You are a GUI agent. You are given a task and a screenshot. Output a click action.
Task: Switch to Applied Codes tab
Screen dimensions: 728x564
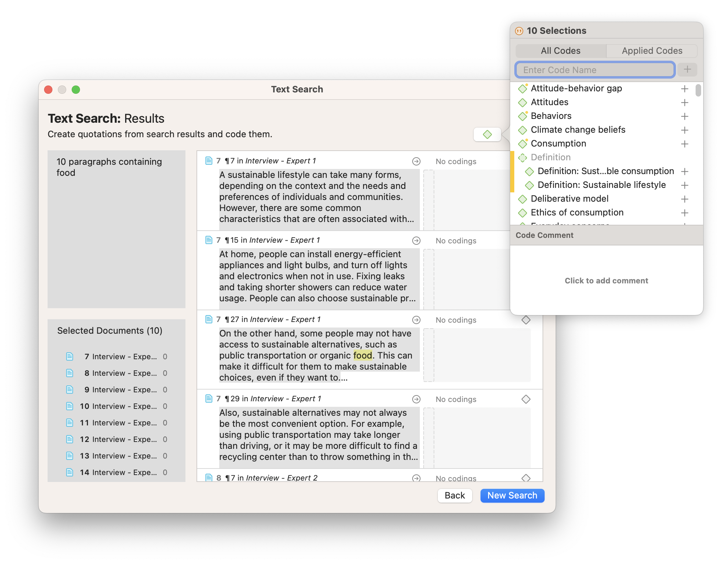(651, 51)
